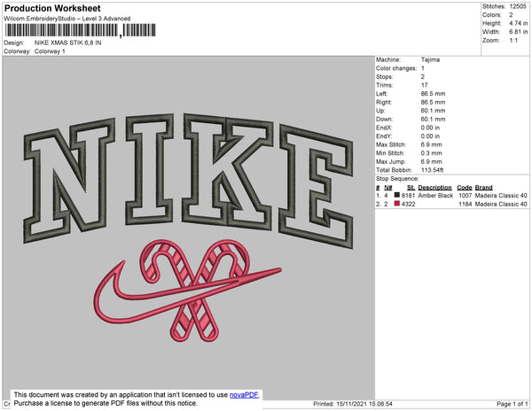Select the Amber Black color swatch
The height and width of the screenshot is (411, 532).
coord(397,195)
